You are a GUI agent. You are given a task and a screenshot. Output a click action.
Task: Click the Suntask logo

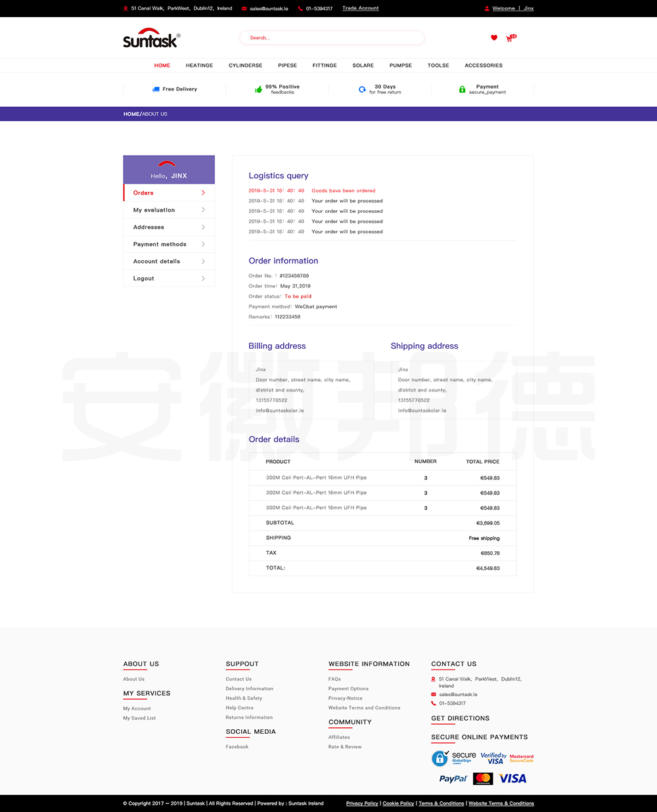pos(150,39)
